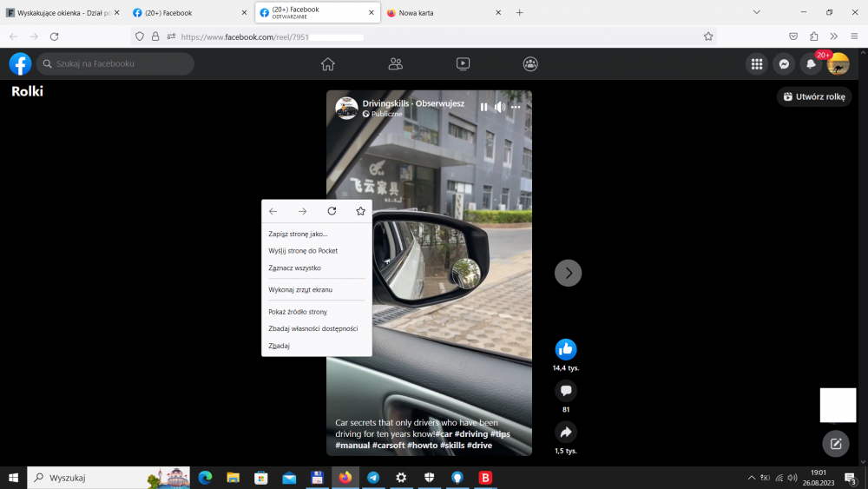Open the Groups icon in top navigation
This screenshot has height=489, width=868.
pyautogui.click(x=530, y=63)
